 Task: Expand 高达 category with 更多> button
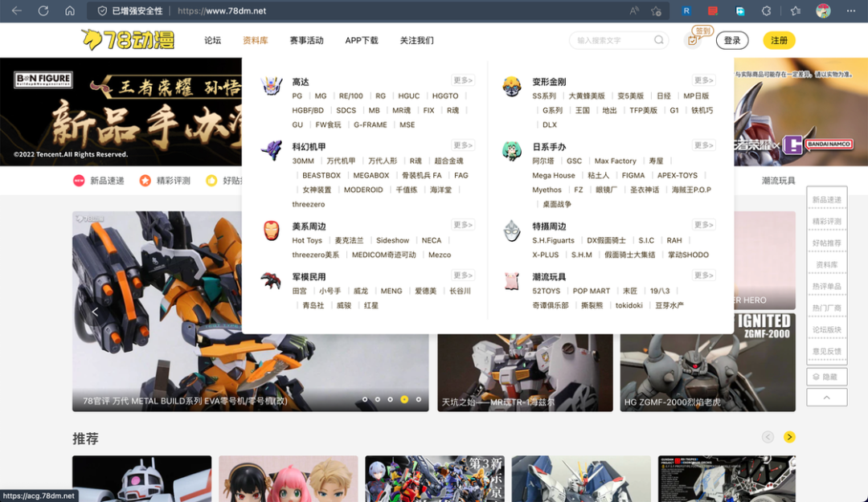click(463, 80)
